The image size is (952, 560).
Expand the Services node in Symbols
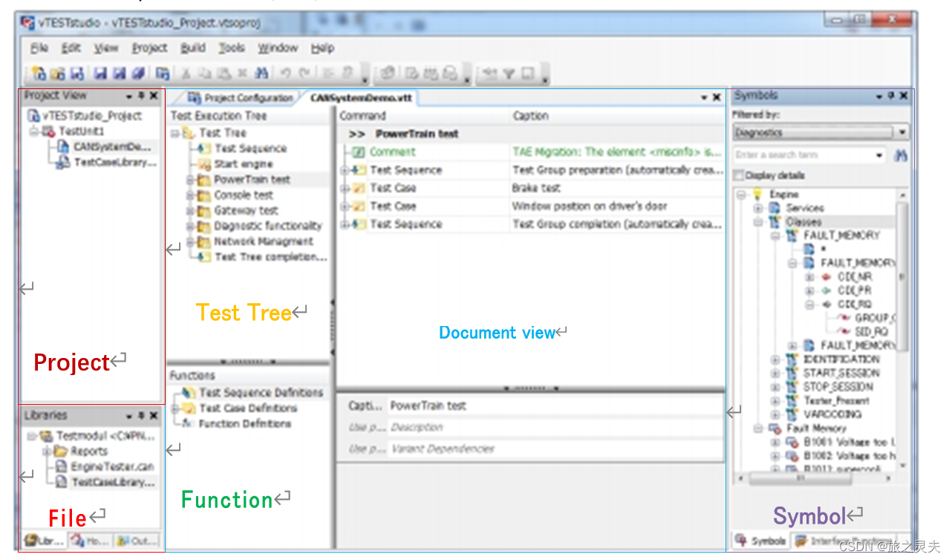(x=758, y=208)
